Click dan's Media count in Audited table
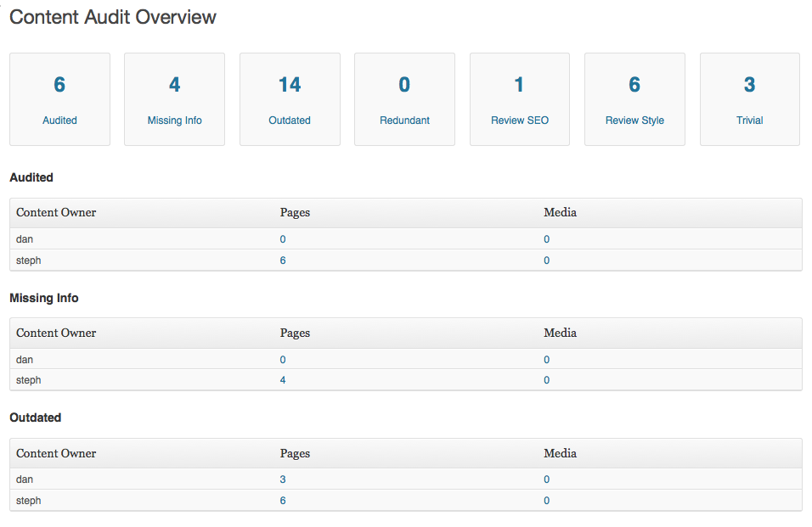Image resolution: width=812 pixels, height=527 pixels. tap(547, 239)
